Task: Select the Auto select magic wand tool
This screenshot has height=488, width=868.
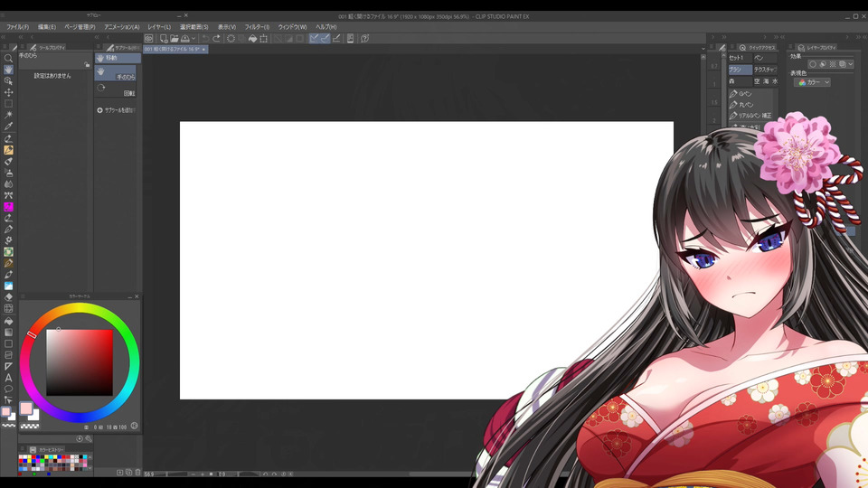Action: point(8,115)
